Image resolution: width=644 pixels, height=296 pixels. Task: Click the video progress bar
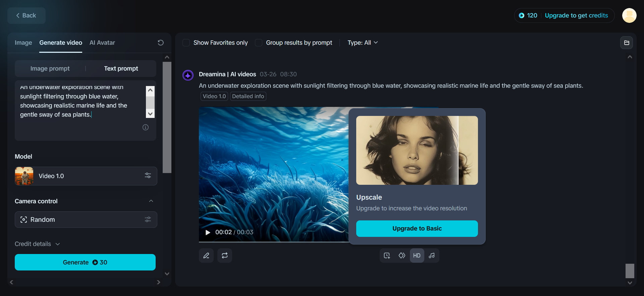coord(274,242)
